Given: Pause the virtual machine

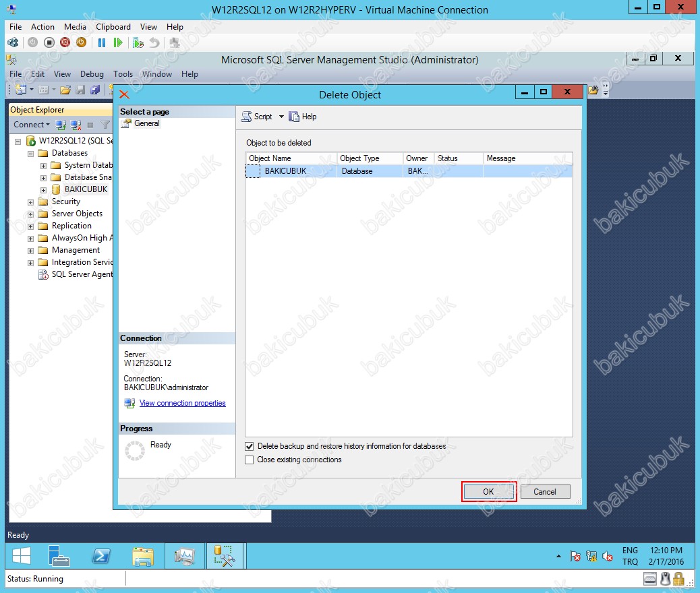Looking at the screenshot, I should pos(102,42).
